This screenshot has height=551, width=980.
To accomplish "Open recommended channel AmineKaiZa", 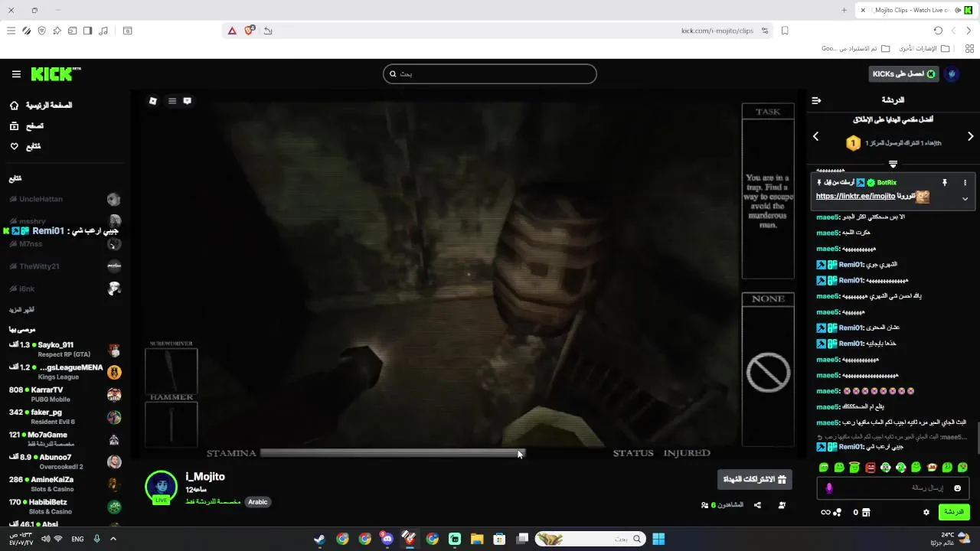I will tap(64, 484).
